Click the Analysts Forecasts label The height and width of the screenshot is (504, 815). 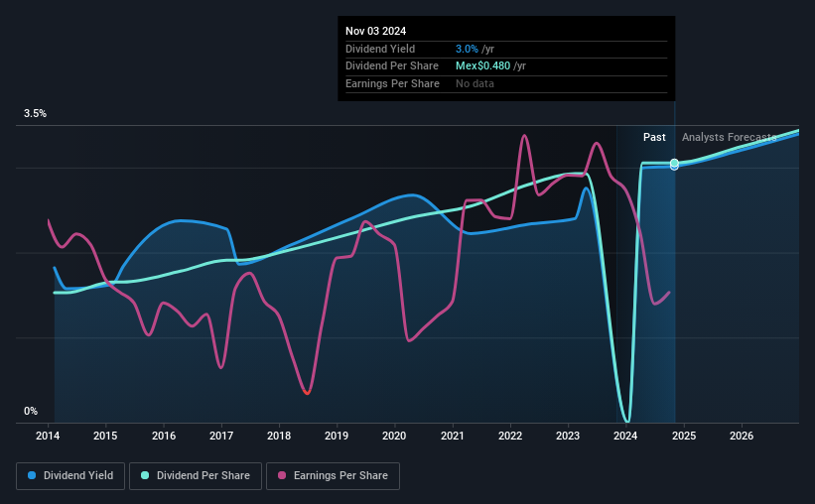pos(729,137)
